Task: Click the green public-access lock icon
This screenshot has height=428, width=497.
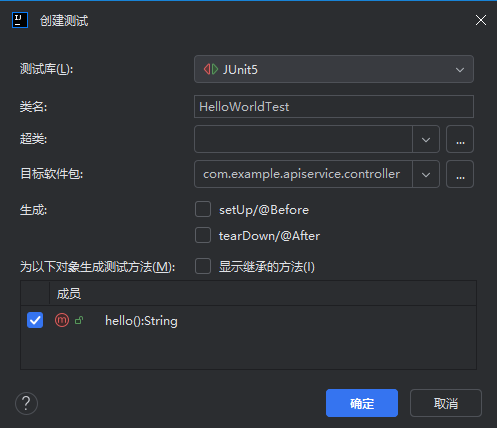Action: coord(79,320)
